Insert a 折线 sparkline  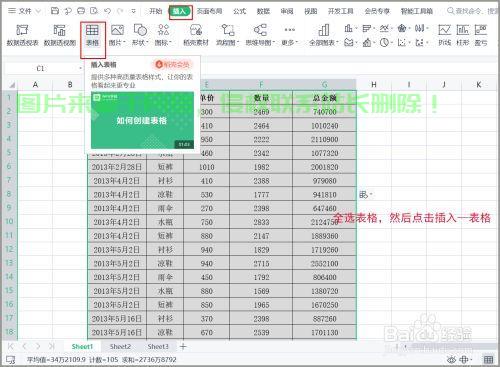pos(444,35)
